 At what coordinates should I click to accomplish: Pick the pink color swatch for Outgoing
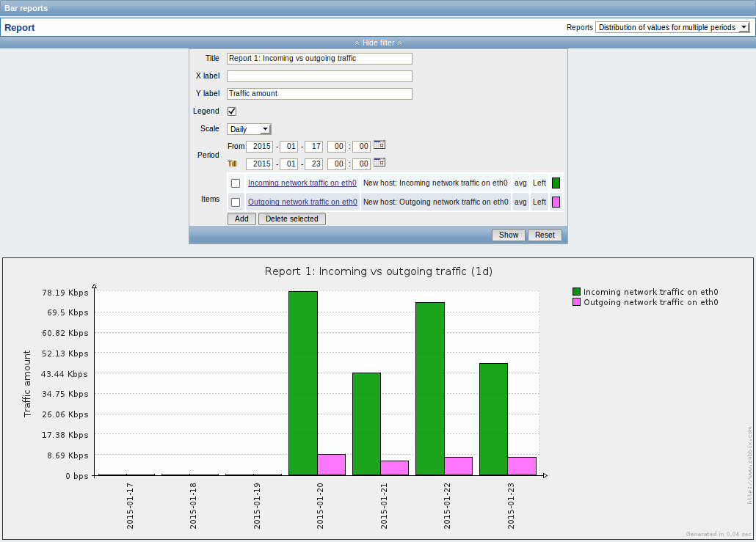pos(556,202)
